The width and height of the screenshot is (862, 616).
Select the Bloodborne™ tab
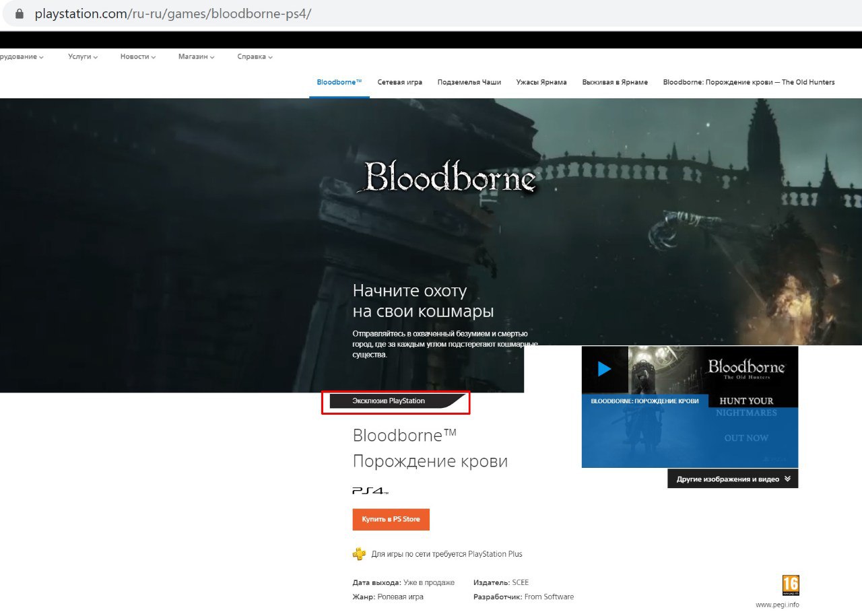339,82
